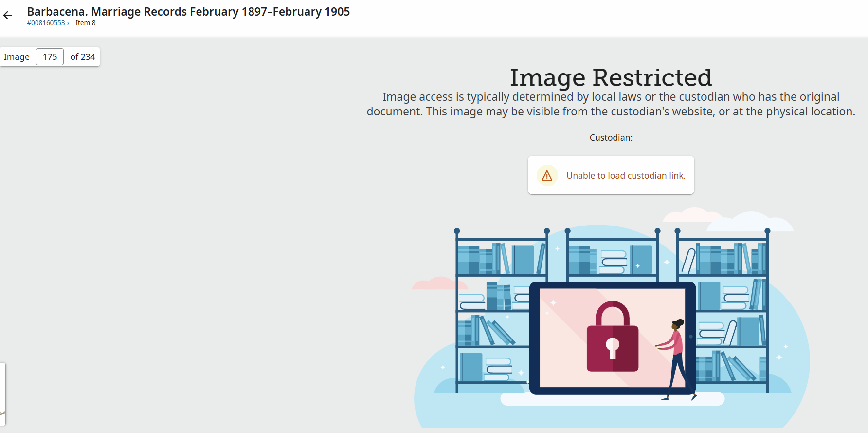
Task: Click the 'Image Restricted' heading
Action: (611, 77)
